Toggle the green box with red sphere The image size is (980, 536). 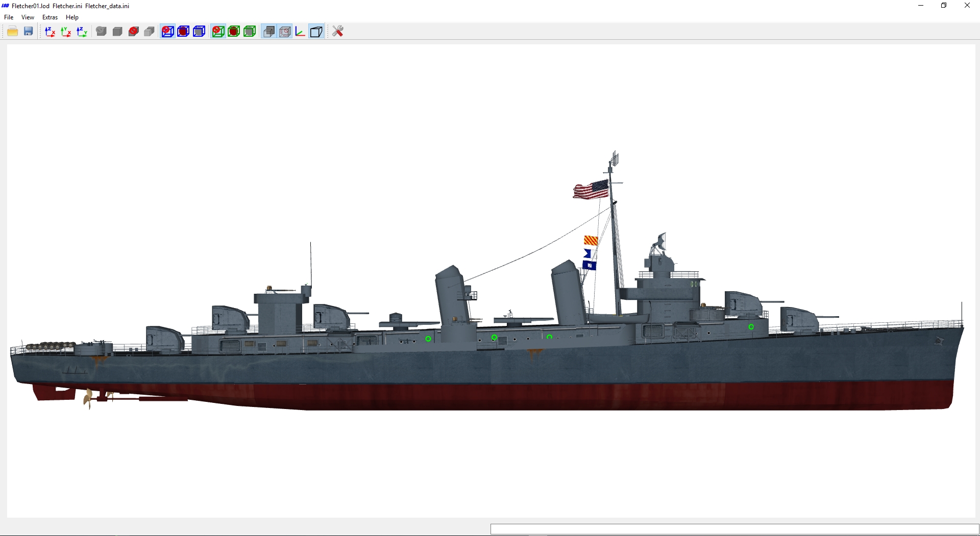click(234, 32)
